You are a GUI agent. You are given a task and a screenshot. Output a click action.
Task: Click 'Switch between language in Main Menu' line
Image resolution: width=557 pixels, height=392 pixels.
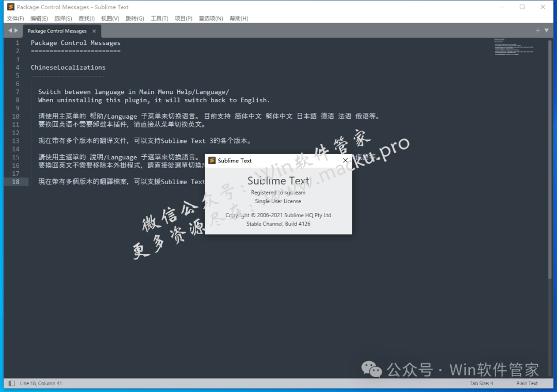click(x=134, y=92)
